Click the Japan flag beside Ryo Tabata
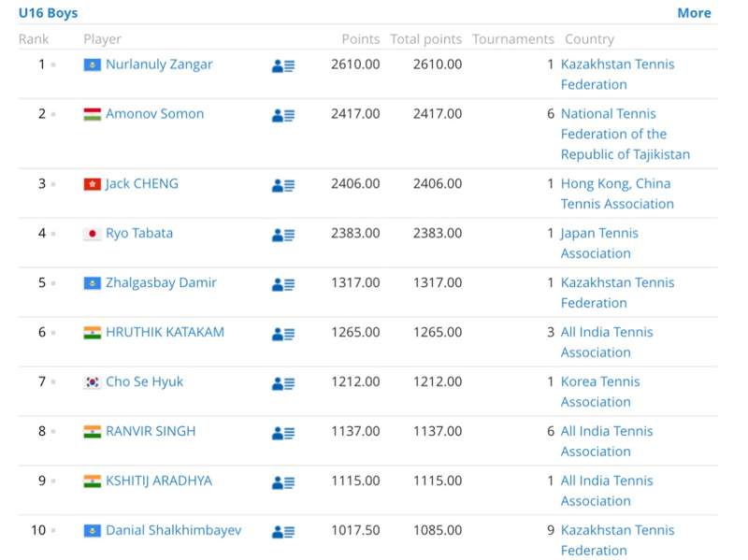 [x=92, y=234]
